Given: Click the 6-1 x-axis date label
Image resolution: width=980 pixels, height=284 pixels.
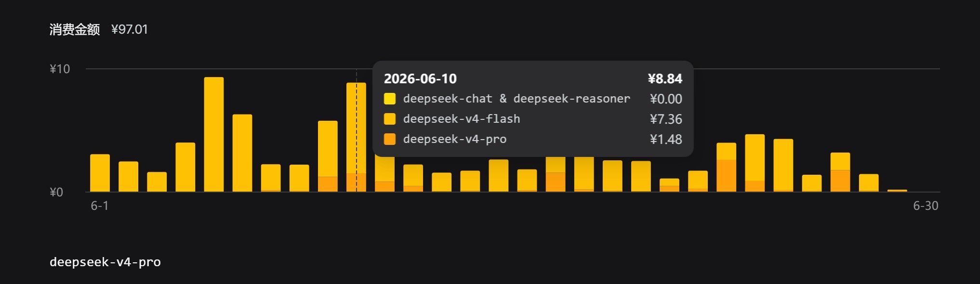Looking at the screenshot, I should click(x=100, y=206).
